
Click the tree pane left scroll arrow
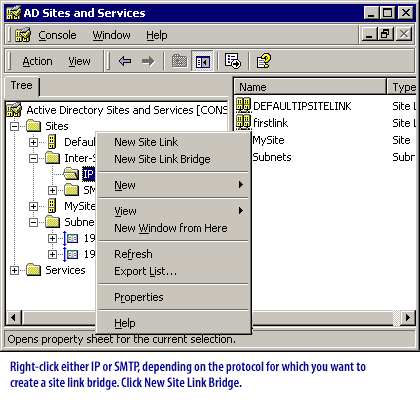coord(13,317)
